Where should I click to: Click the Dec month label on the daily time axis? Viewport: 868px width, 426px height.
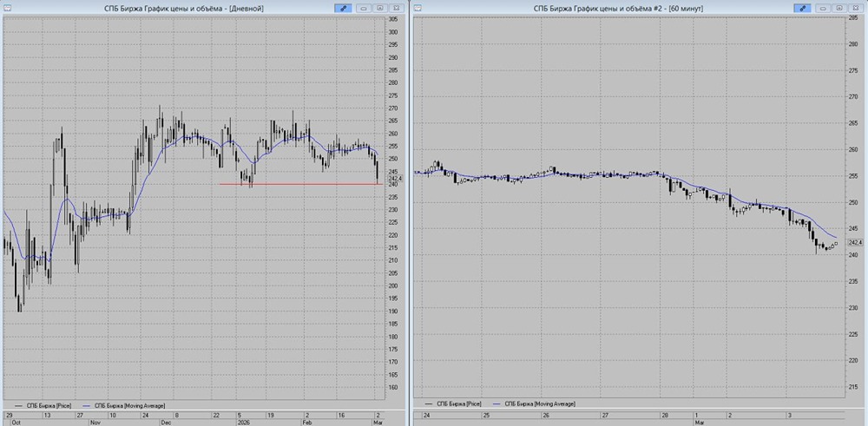[x=166, y=423]
